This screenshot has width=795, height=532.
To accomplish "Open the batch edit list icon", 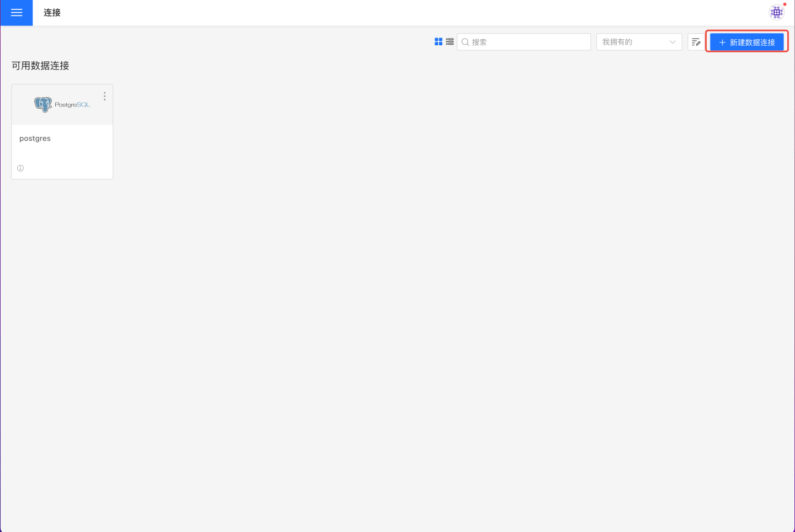I will 696,42.
